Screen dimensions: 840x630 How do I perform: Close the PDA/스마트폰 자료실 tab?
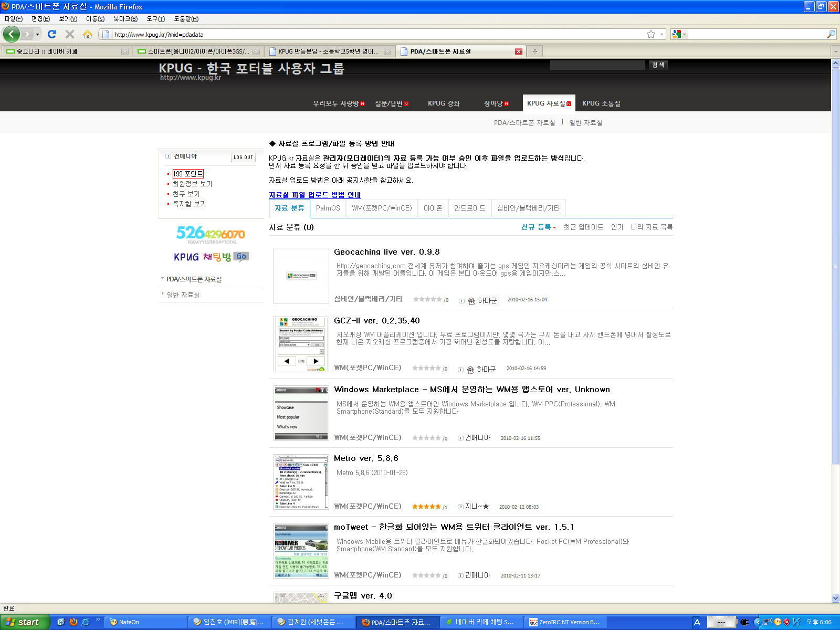click(519, 51)
